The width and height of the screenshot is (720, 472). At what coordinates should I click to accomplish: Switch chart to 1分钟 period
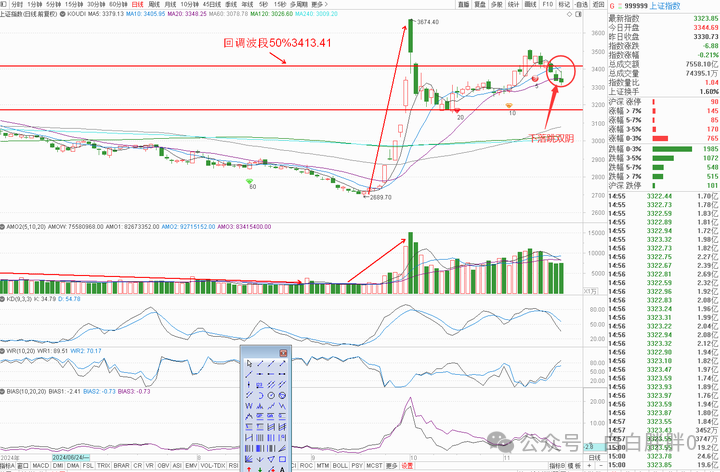click(x=35, y=4)
